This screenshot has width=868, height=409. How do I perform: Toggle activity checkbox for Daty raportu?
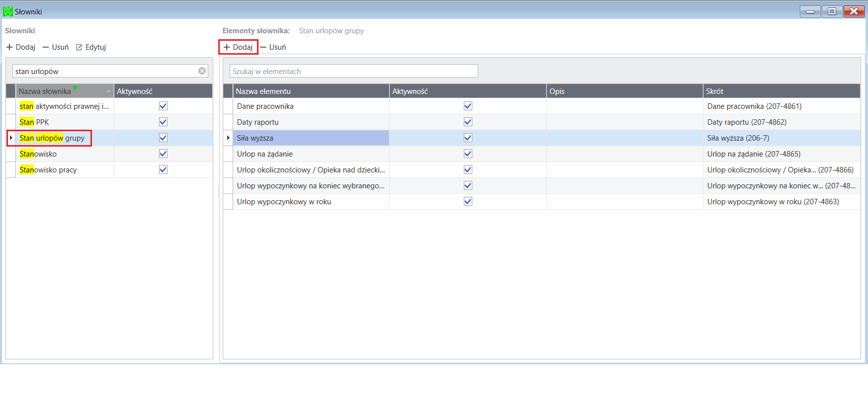[x=468, y=122]
